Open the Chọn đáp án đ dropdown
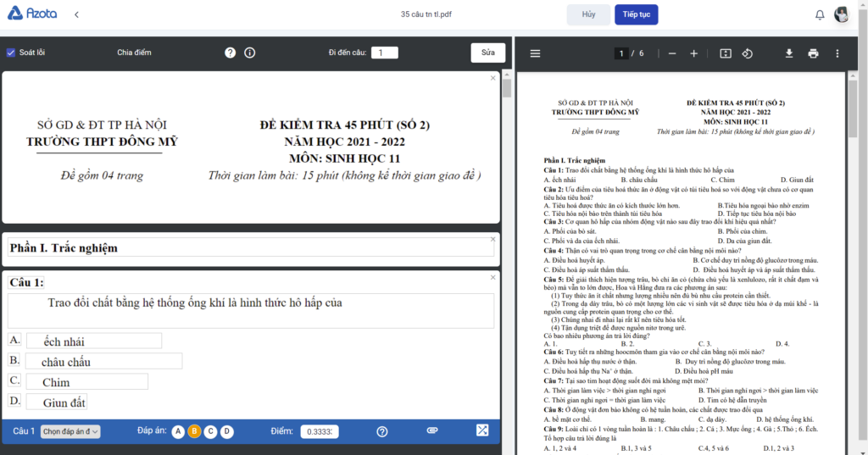The width and height of the screenshot is (868, 455). point(70,432)
